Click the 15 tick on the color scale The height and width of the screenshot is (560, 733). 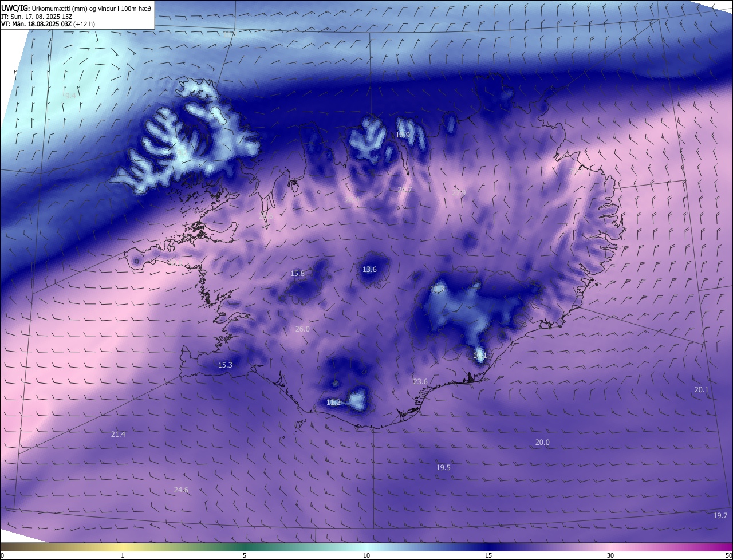(x=488, y=555)
